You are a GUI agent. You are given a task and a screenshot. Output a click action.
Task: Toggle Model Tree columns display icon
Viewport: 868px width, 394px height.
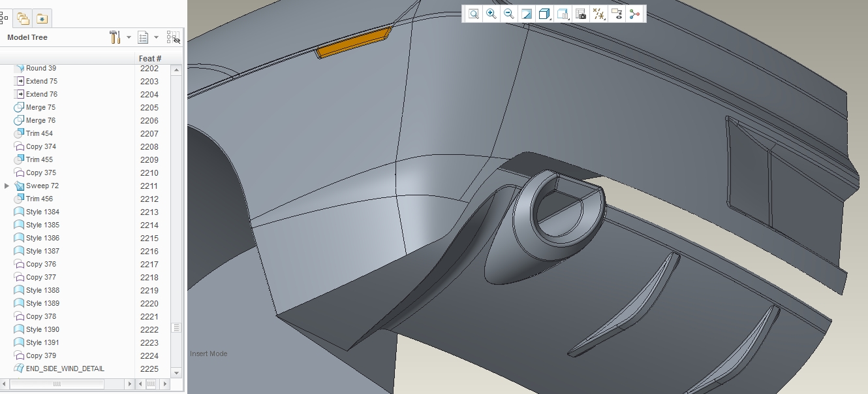click(x=173, y=37)
